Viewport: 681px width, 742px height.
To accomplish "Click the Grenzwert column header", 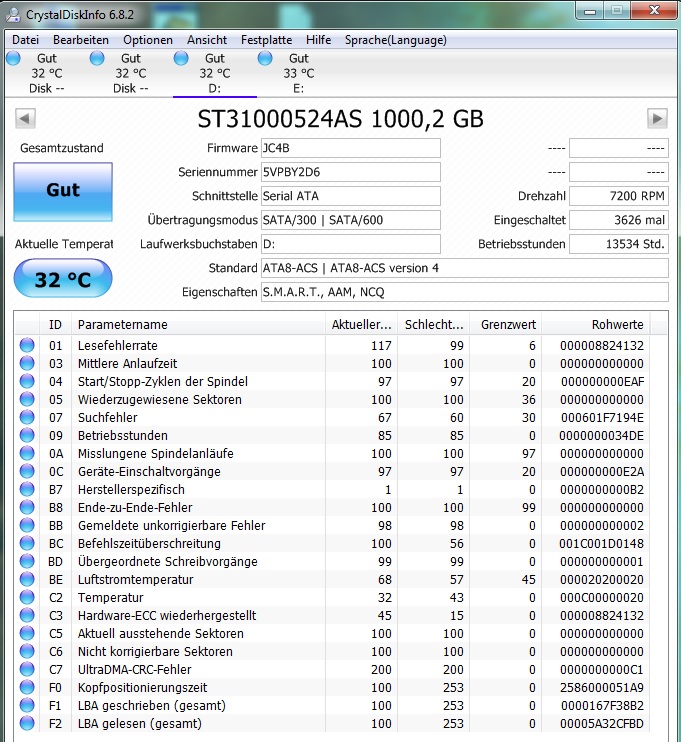I will [x=506, y=325].
